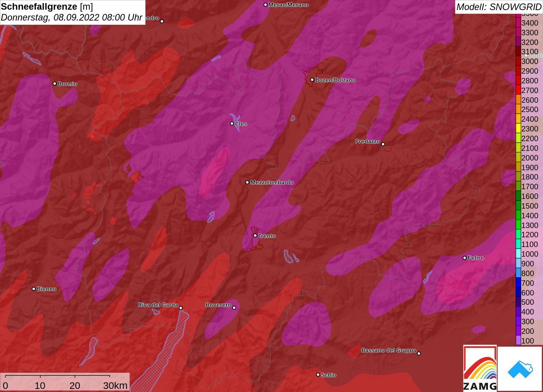Click the Bassano del Grappa label
543x392 pixels.
(389, 350)
